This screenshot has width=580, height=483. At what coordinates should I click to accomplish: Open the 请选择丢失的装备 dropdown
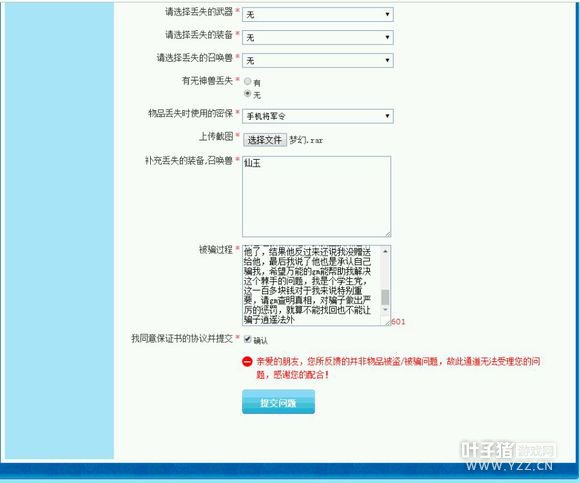318,37
